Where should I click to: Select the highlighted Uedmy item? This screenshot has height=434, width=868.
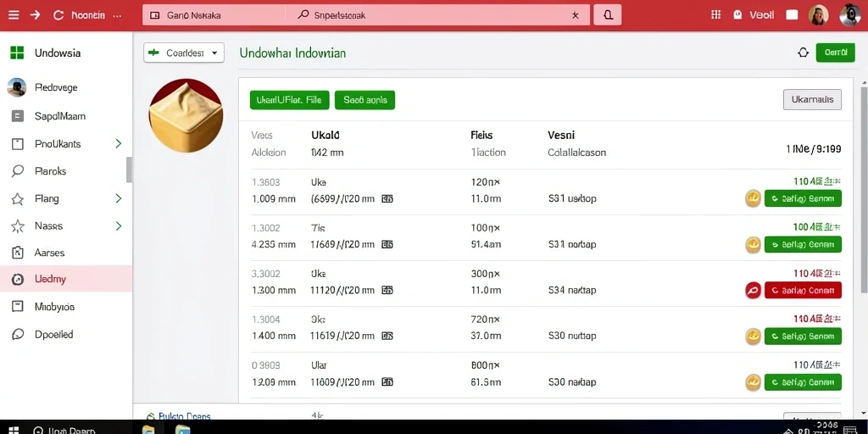click(66, 279)
